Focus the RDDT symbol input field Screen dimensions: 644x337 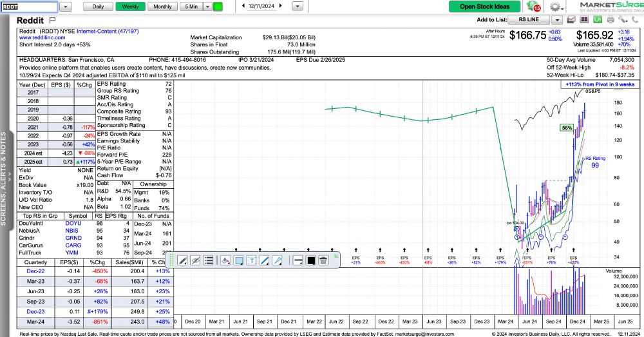[29, 6]
